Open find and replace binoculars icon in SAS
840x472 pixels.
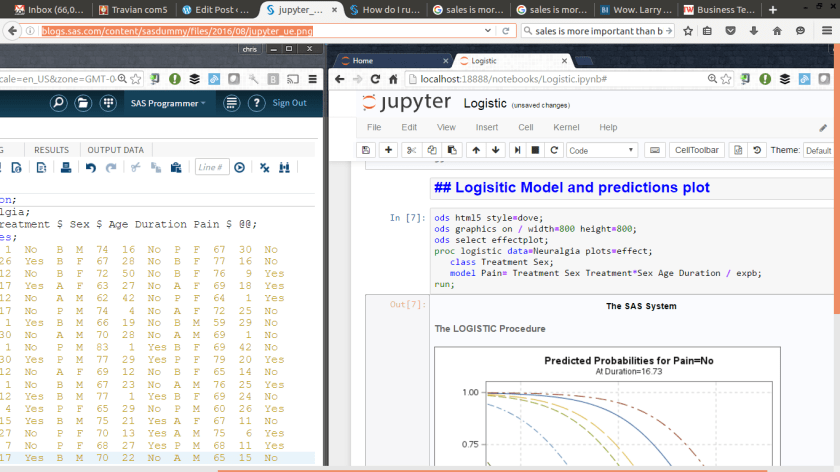coord(284,168)
